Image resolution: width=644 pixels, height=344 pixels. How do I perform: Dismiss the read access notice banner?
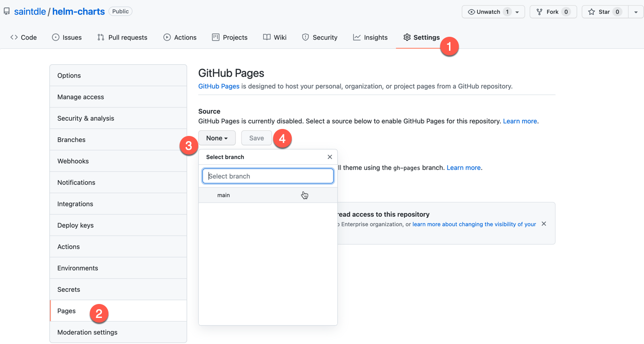click(544, 224)
